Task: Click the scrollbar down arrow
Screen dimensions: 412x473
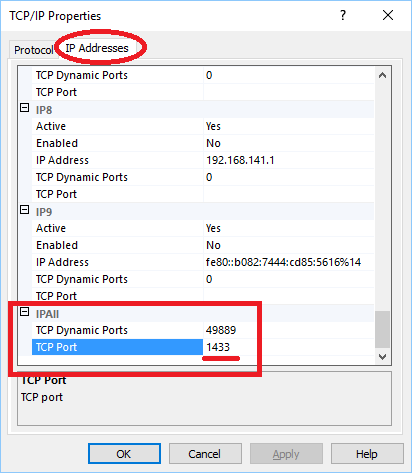Action: coord(382,357)
